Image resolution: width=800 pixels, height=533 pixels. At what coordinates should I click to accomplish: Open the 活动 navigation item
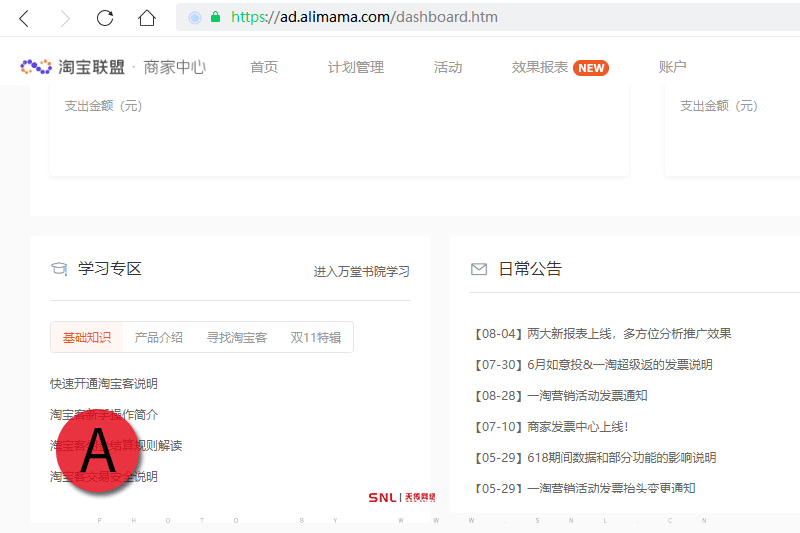click(447, 67)
